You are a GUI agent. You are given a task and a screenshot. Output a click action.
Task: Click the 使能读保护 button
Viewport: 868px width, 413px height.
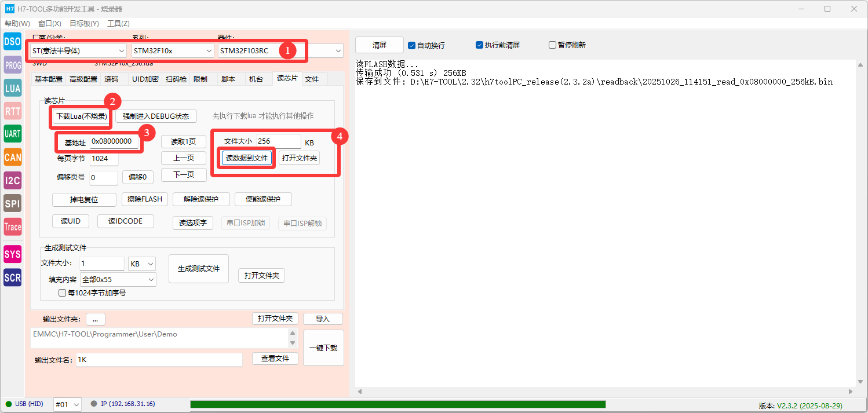tap(263, 199)
